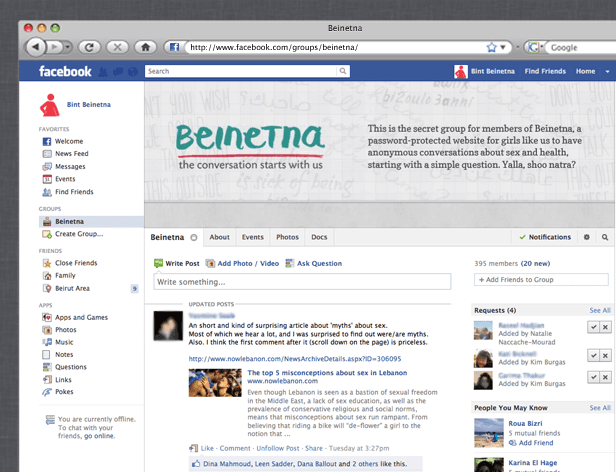616x472 pixels.
Task: Go to Home in the top bar
Action: [x=585, y=71]
